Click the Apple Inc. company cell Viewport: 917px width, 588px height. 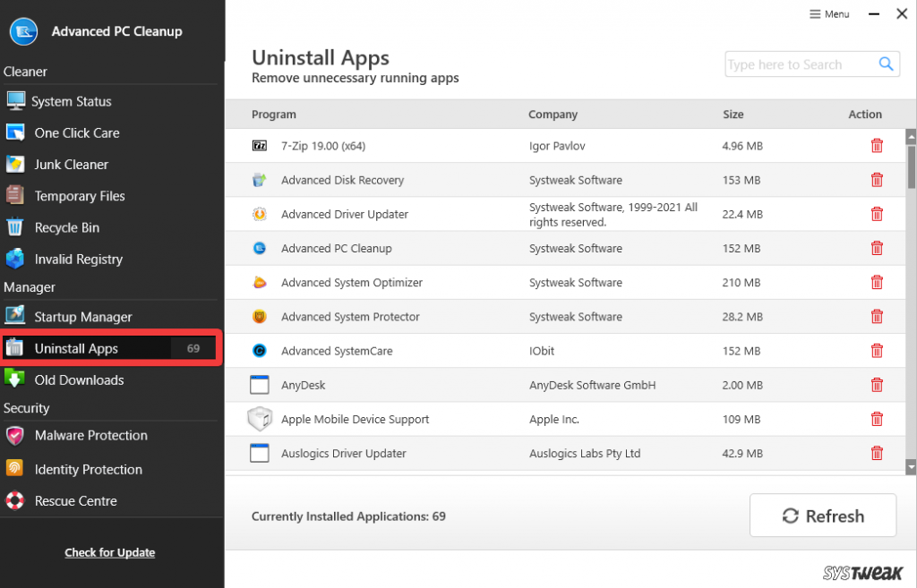pos(553,419)
